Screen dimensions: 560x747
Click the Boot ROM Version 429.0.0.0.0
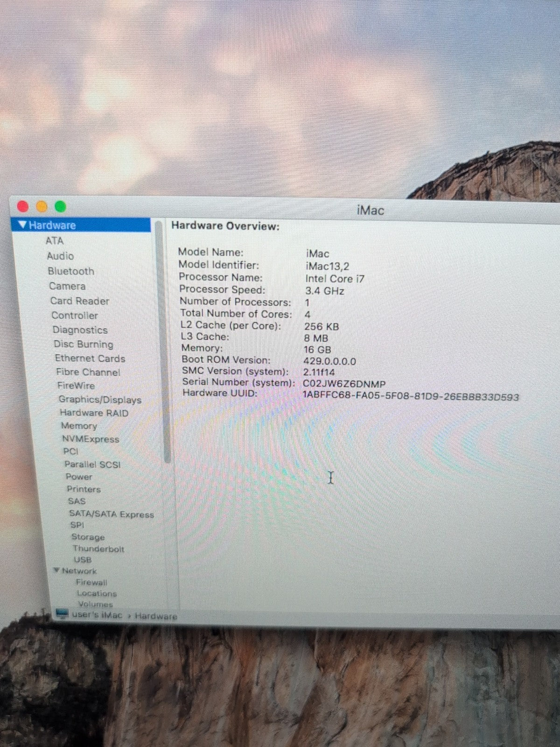click(329, 361)
